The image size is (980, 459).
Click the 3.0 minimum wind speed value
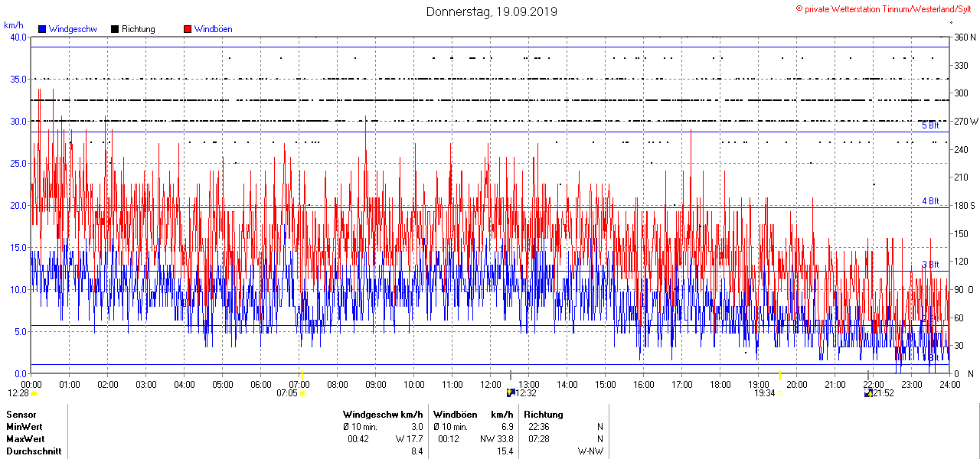coord(417,426)
